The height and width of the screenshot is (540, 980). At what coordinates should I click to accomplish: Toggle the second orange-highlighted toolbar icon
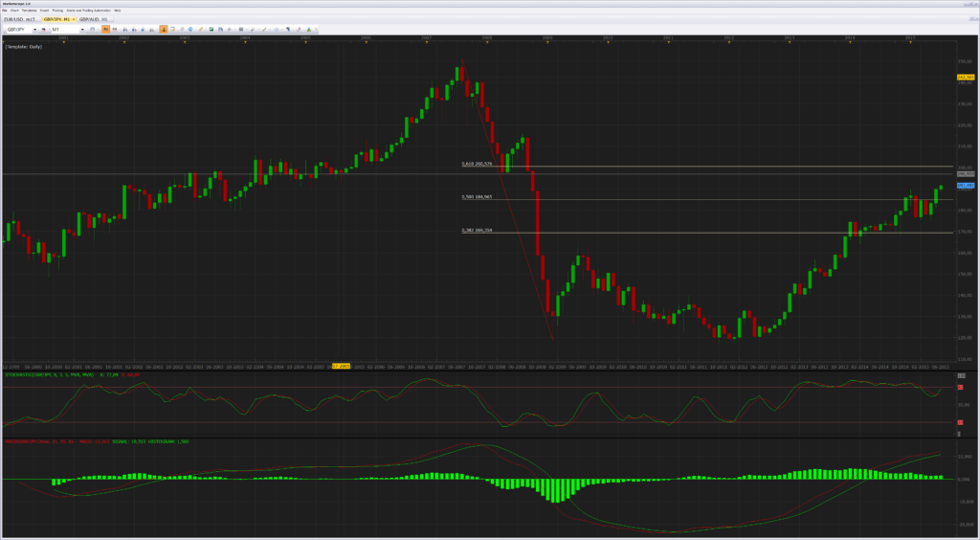coord(164,30)
